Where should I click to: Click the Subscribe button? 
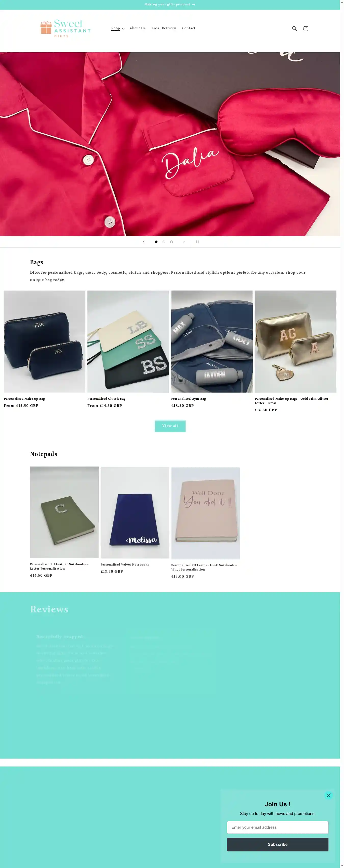pyautogui.click(x=277, y=845)
